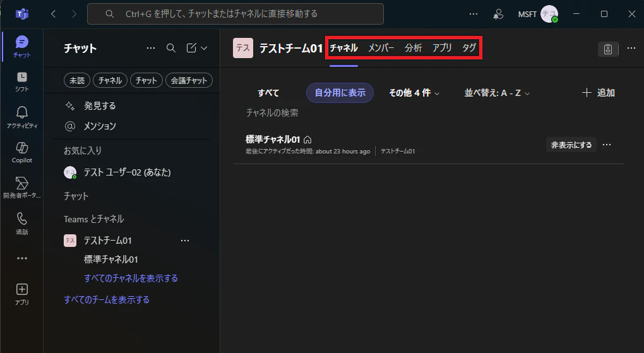Image resolution: width=644 pixels, height=353 pixels.
Task: Open 標準チャネル01 row more options ellipsis
Action: point(607,145)
